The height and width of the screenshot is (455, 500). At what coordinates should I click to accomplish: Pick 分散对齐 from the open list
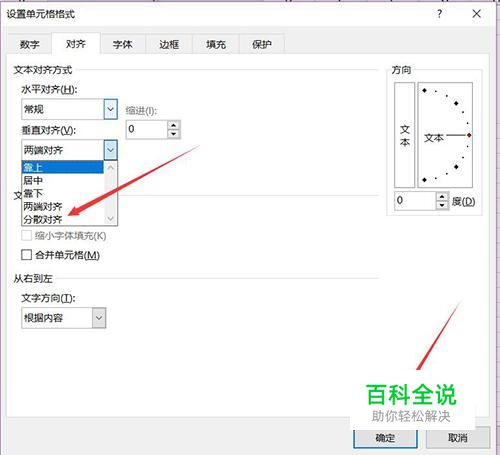click(x=63, y=219)
